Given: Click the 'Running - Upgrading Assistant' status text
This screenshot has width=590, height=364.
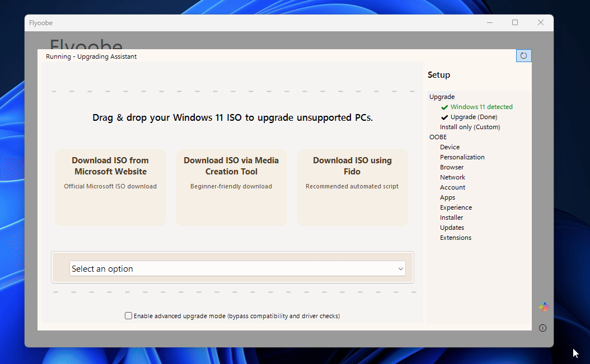Looking at the screenshot, I should coord(91,56).
